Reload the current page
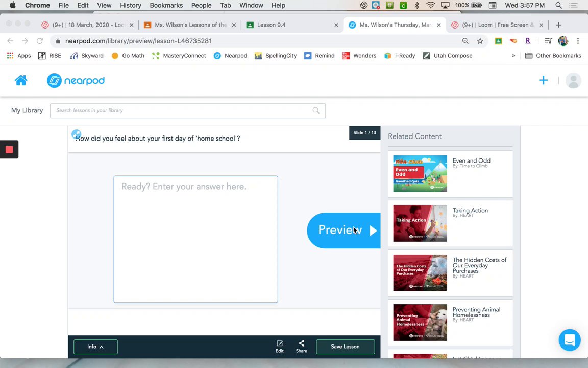This screenshot has height=368, width=588. [x=40, y=41]
